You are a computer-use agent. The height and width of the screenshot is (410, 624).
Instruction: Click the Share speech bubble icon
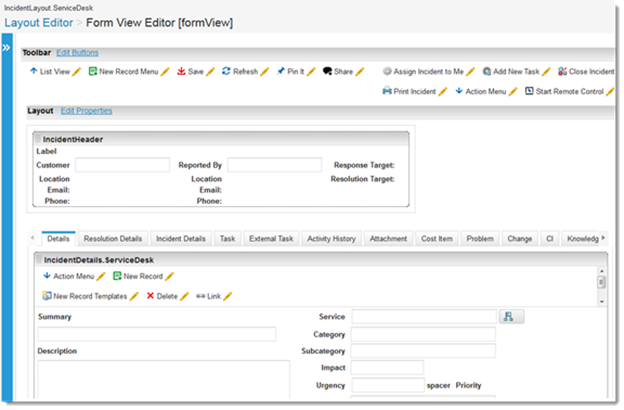click(327, 72)
